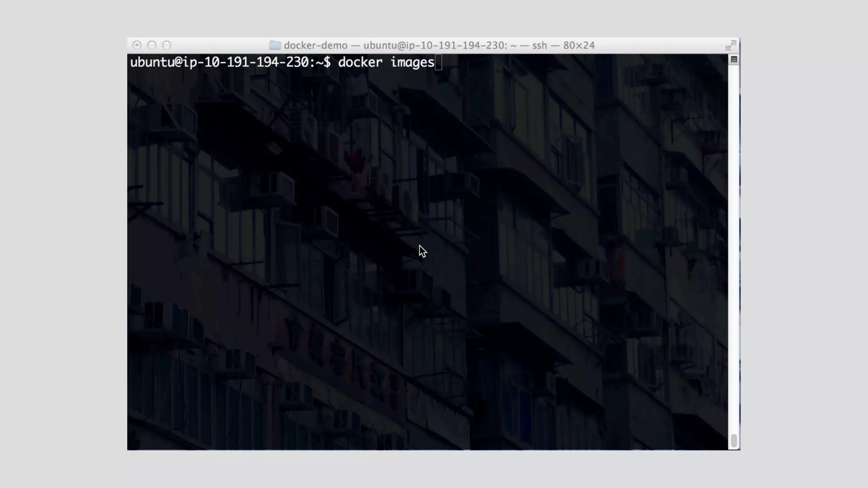The width and height of the screenshot is (868, 488).
Task: Minimize the ssh terminal window
Action: pyautogui.click(x=152, y=45)
